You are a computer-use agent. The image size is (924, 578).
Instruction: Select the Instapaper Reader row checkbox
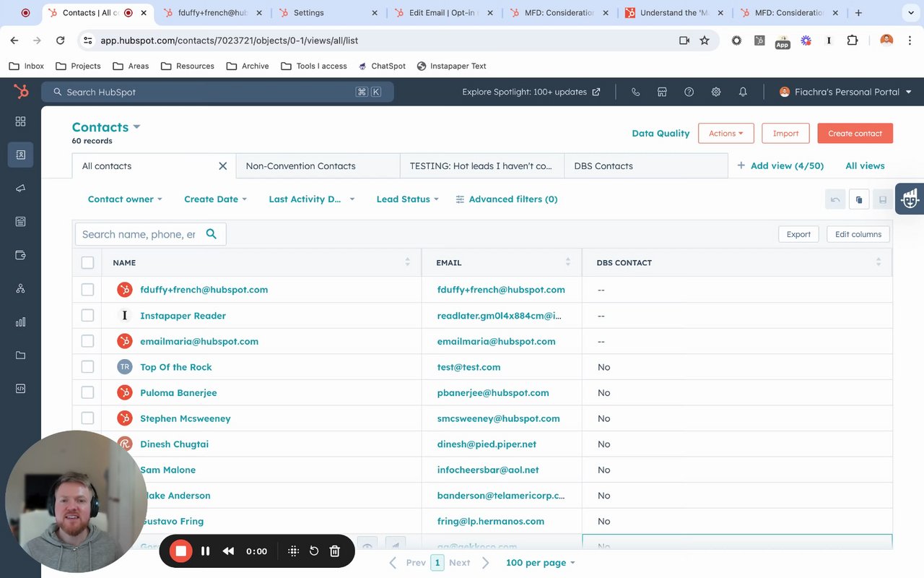87,316
